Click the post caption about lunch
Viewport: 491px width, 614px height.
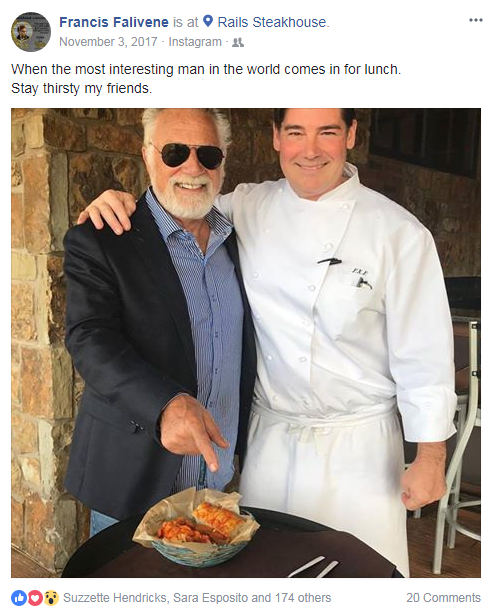206,69
